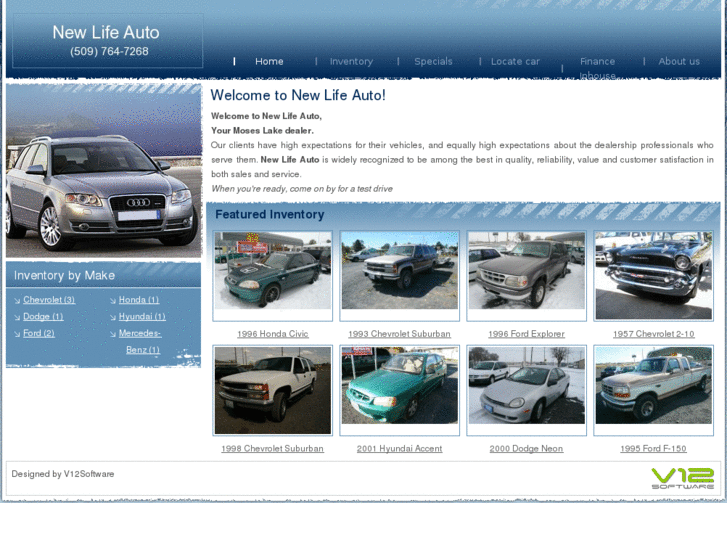This screenshot has width=727, height=545.
Task: Click the test drive invitation text
Action: [x=302, y=189]
